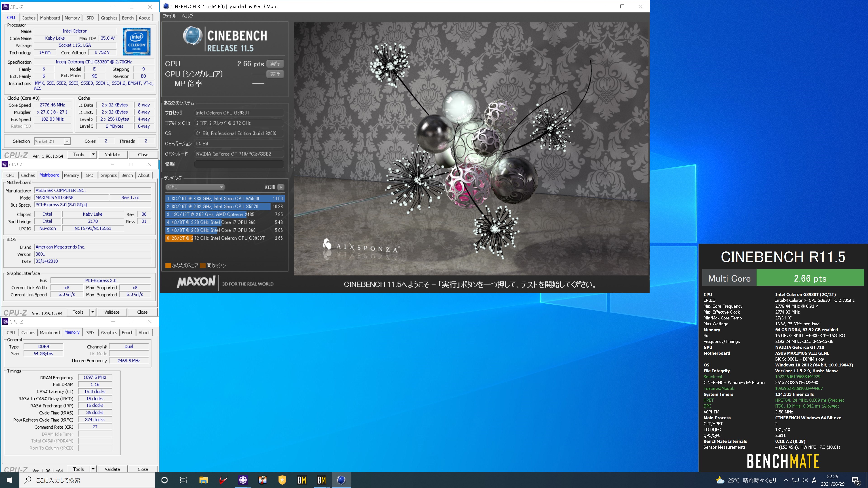Viewport: 868px width, 488px height.
Task: Click the top CPU-Z window title icon
Action: tap(5, 7)
